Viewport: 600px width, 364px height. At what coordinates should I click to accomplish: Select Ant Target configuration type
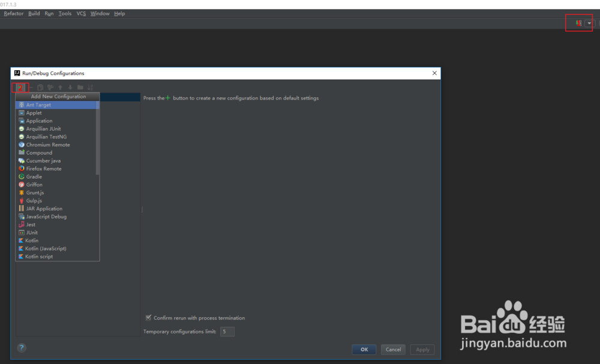pos(58,105)
